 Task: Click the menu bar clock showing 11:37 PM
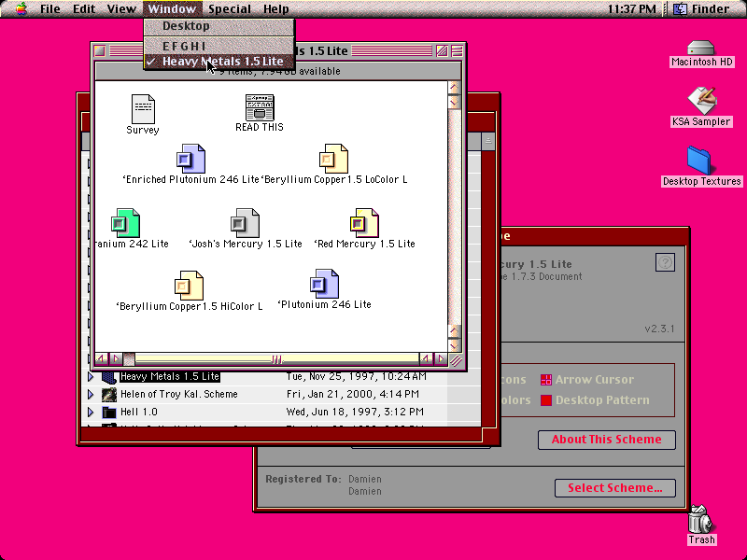point(632,8)
